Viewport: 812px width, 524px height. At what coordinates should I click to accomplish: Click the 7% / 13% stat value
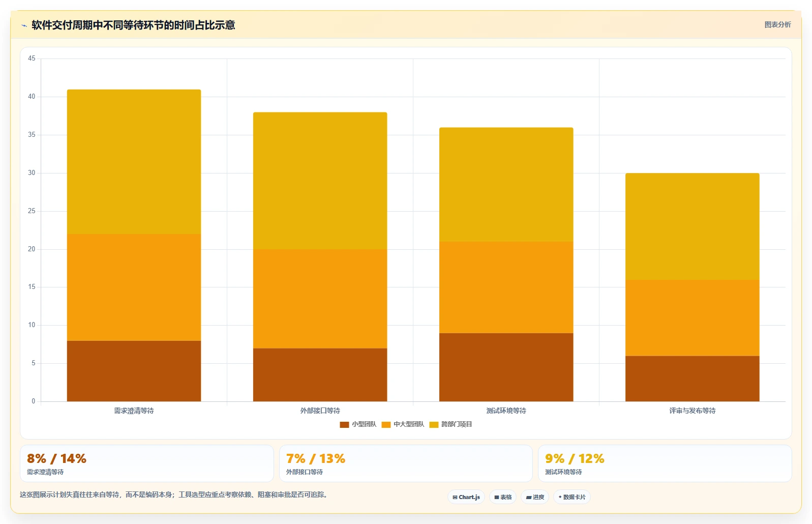pos(316,458)
